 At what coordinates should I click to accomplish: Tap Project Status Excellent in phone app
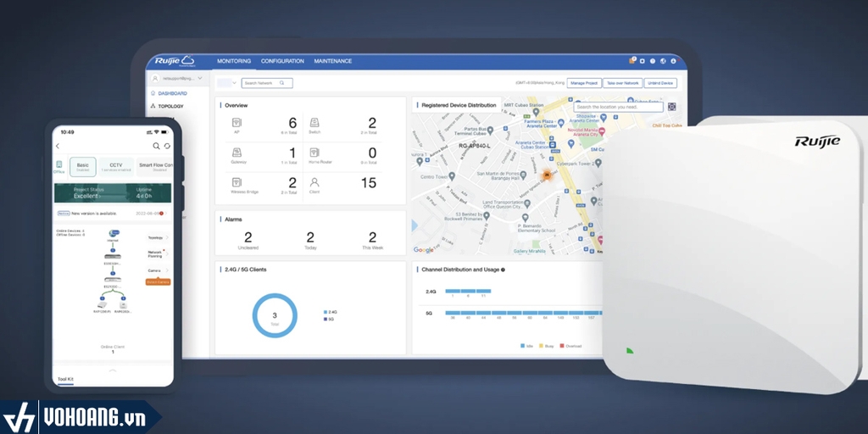88,193
